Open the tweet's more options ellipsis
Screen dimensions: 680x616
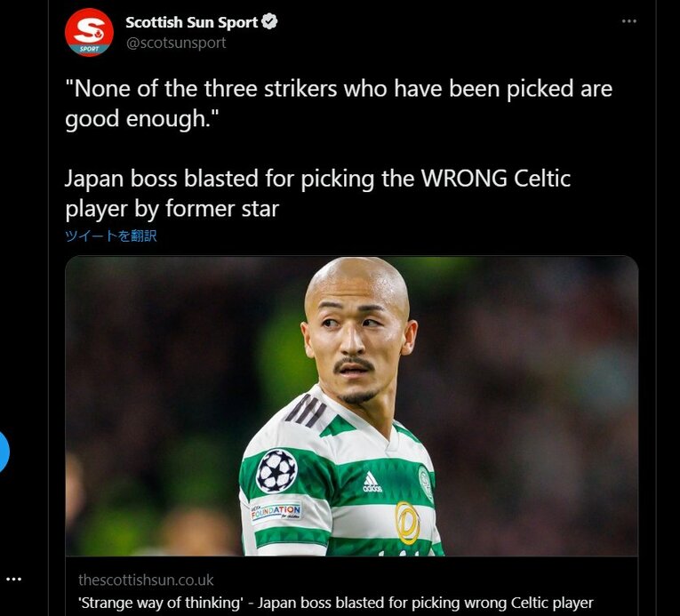[x=628, y=20]
